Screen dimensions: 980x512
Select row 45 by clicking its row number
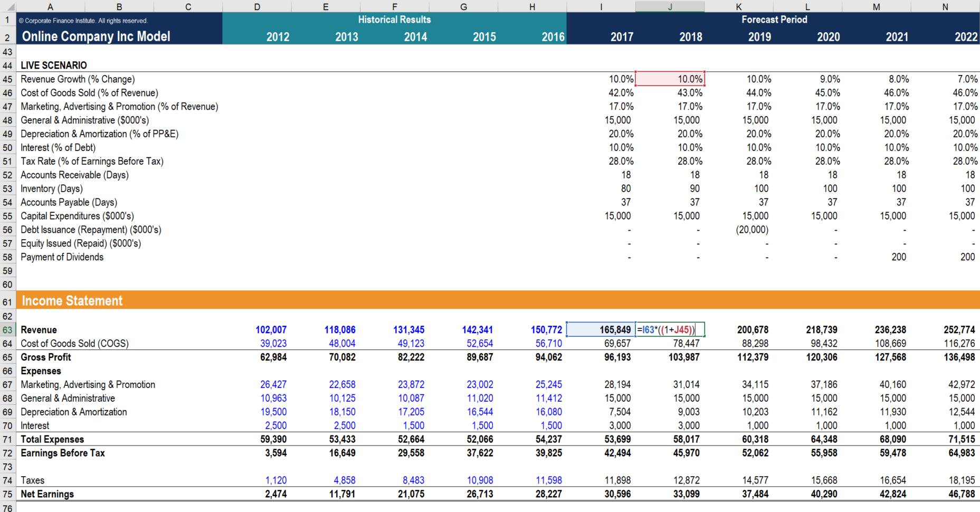[8, 79]
